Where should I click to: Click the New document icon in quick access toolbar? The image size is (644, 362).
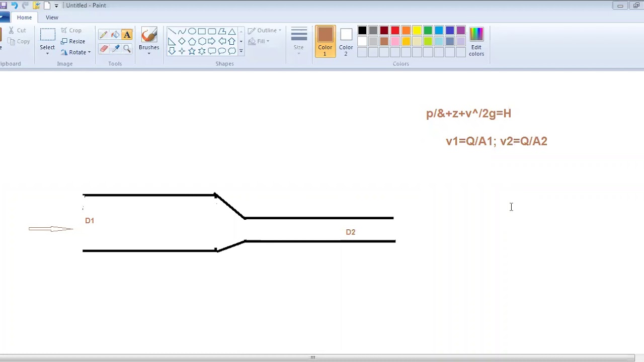pos(47,6)
